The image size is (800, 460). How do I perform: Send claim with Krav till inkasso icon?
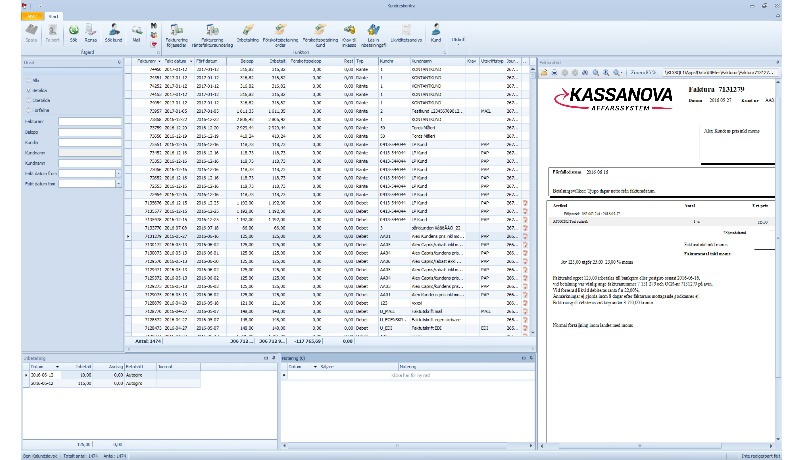pyautogui.click(x=349, y=35)
